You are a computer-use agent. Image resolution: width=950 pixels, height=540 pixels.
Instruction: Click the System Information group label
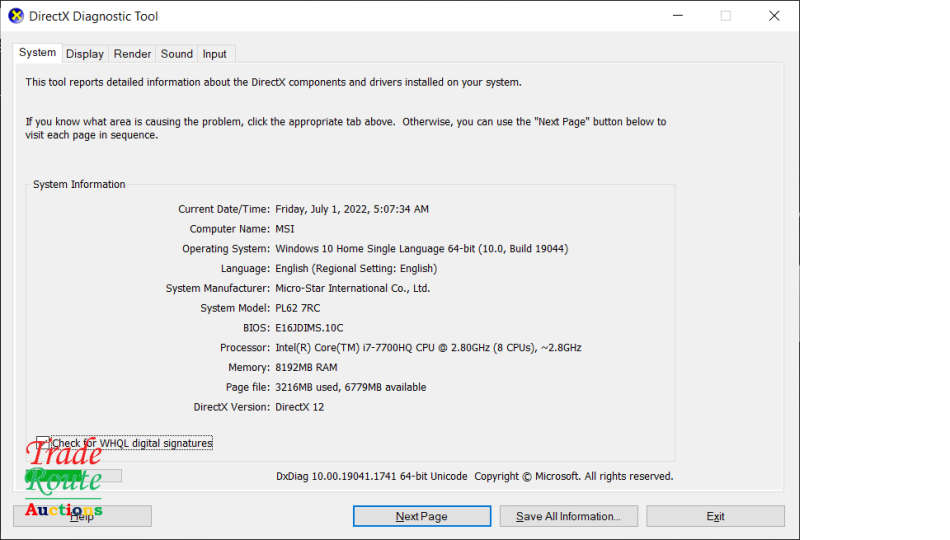click(79, 184)
